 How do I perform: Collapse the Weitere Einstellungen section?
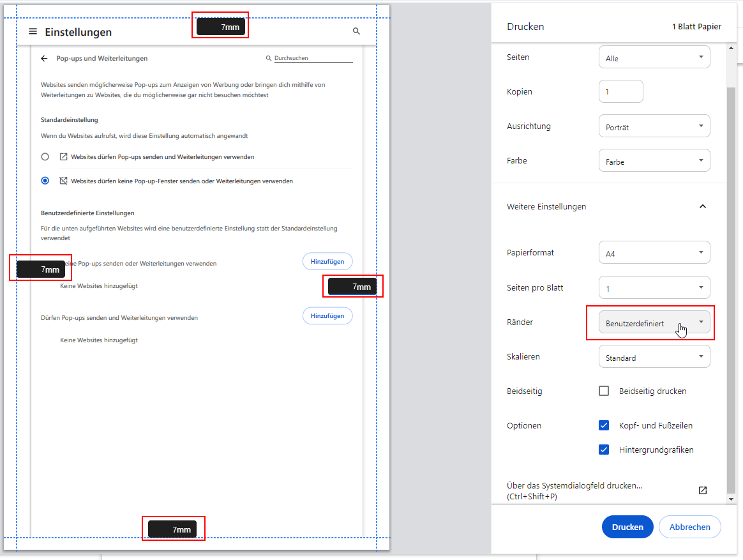pos(703,206)
